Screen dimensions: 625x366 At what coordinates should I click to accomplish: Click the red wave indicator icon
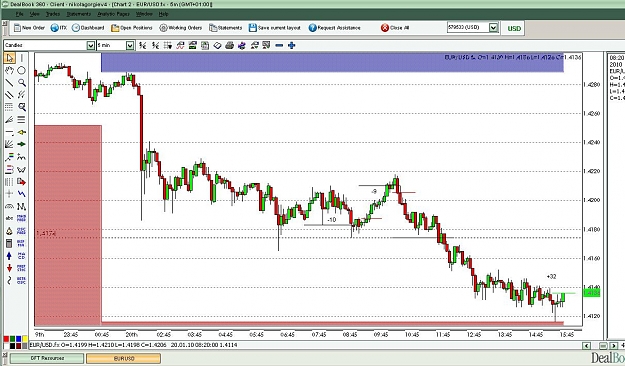click(180, 45)
